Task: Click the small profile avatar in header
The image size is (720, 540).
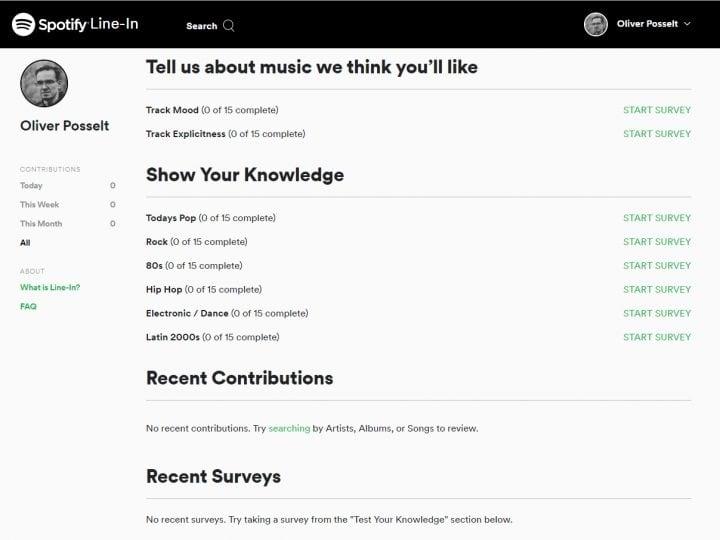Action: (596, 24)
